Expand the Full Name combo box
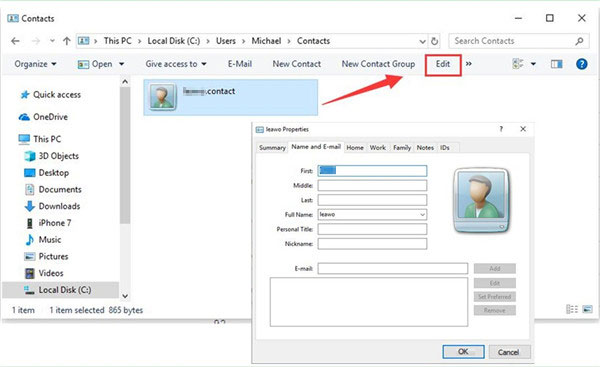This screenshot has height=367, width=600. 422,215
